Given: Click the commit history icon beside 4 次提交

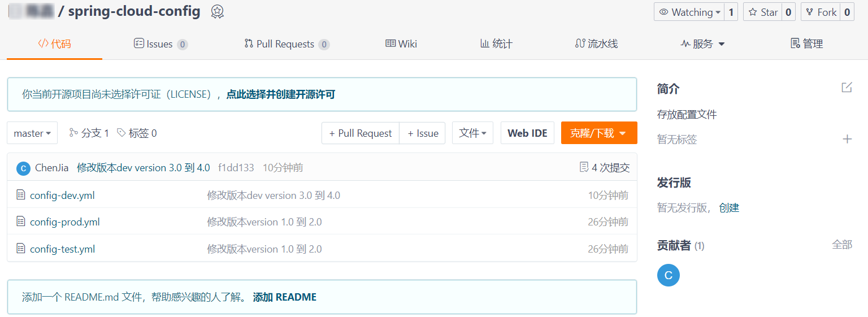Looking at the screenshot, I should click(584, 167).
